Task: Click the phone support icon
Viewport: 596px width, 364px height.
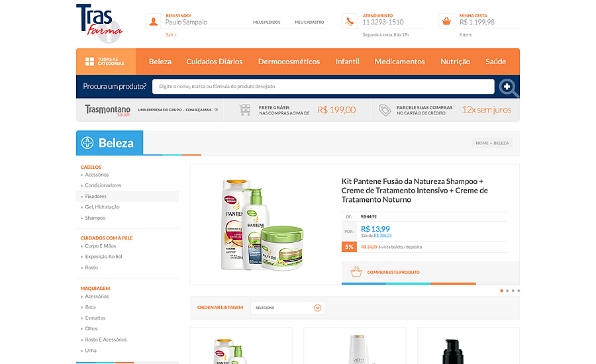Action: pyautogui.click(x=349, y=21)
